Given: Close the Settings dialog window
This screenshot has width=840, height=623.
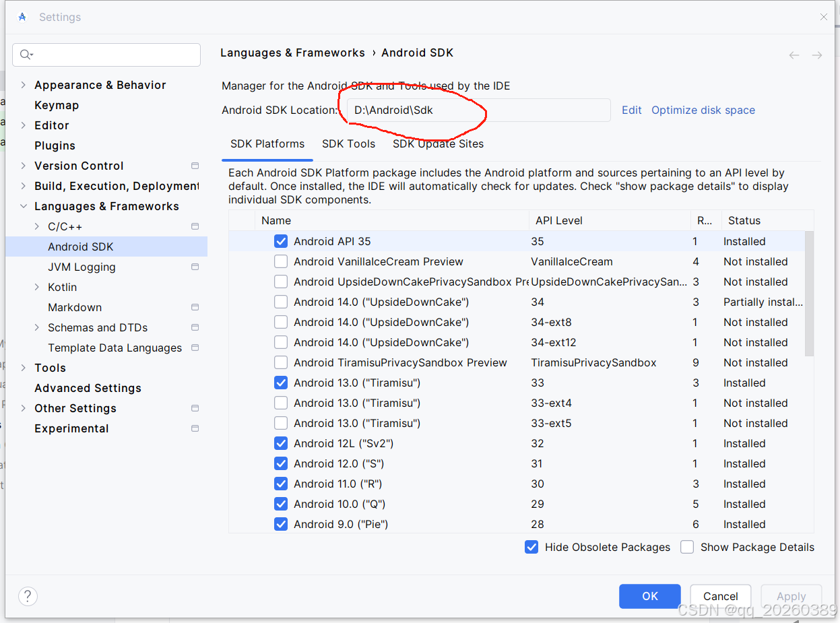Looking at the screenshot, I should (x=823, y=17).
